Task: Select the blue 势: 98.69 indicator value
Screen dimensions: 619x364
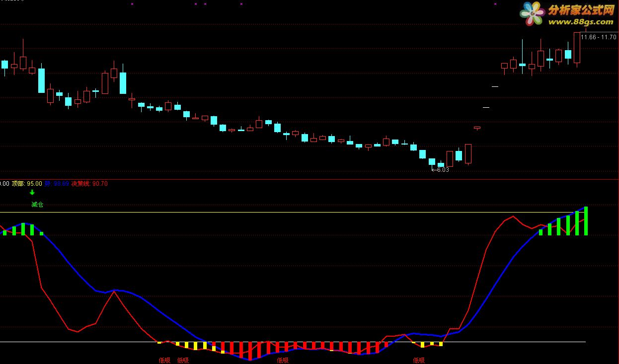Action: click(x=57, y=184)
